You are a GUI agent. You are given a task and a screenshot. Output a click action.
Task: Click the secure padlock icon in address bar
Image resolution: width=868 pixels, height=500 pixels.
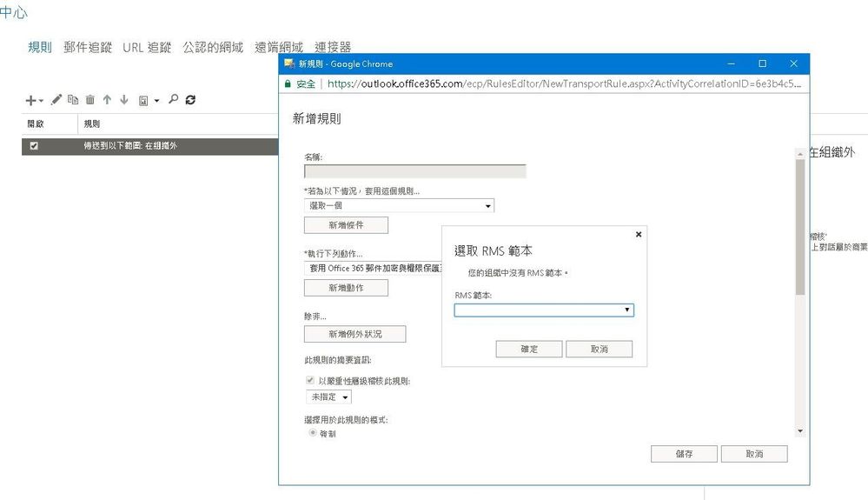point(288,83)
